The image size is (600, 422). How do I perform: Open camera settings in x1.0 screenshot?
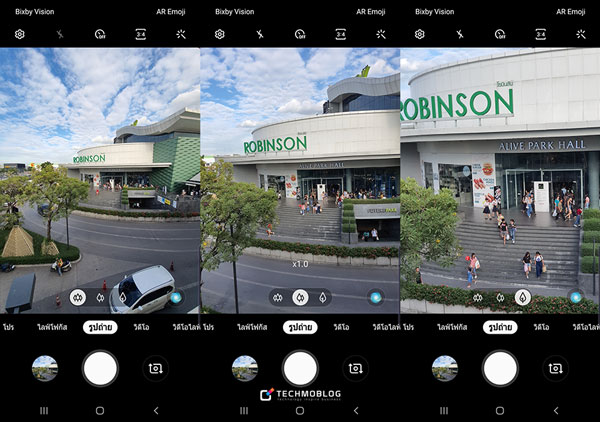[220, 34]
